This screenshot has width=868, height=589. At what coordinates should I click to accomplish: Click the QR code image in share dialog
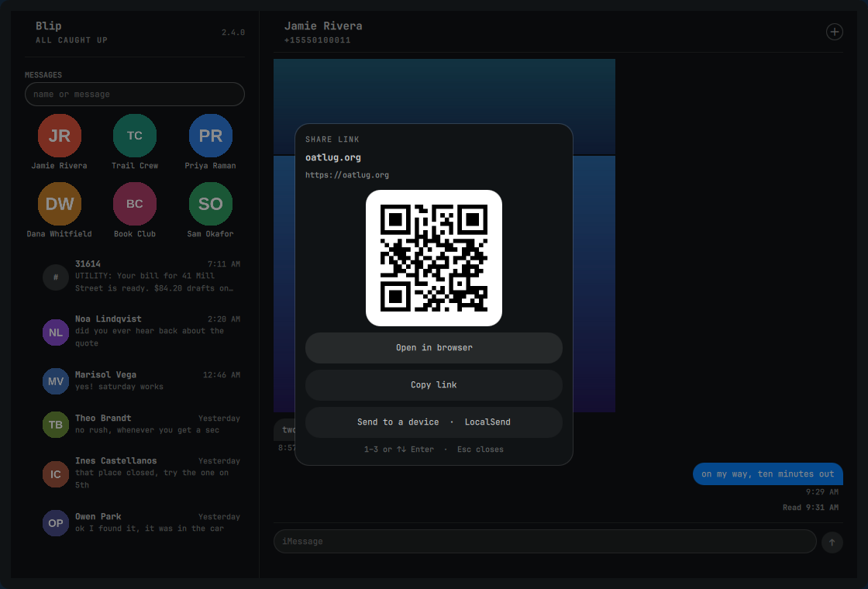pyautogui.click(x=434, y=258)
